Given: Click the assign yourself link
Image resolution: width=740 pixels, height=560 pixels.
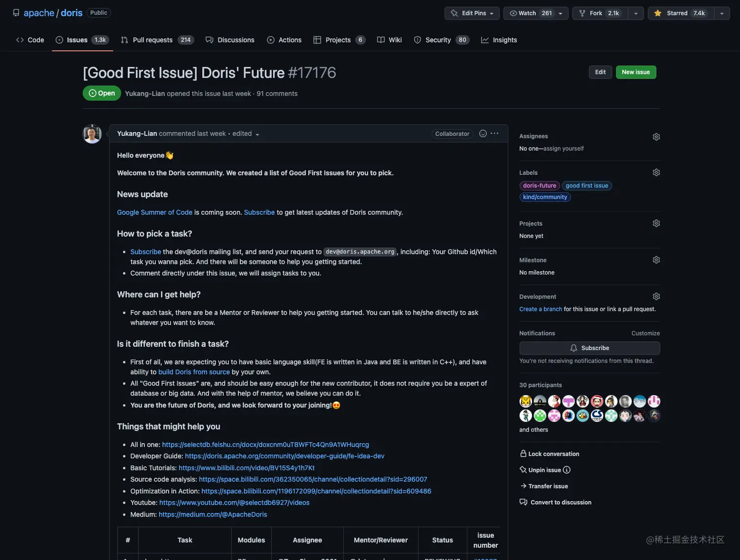Looking at the screenshot, I should click(563, 149).
